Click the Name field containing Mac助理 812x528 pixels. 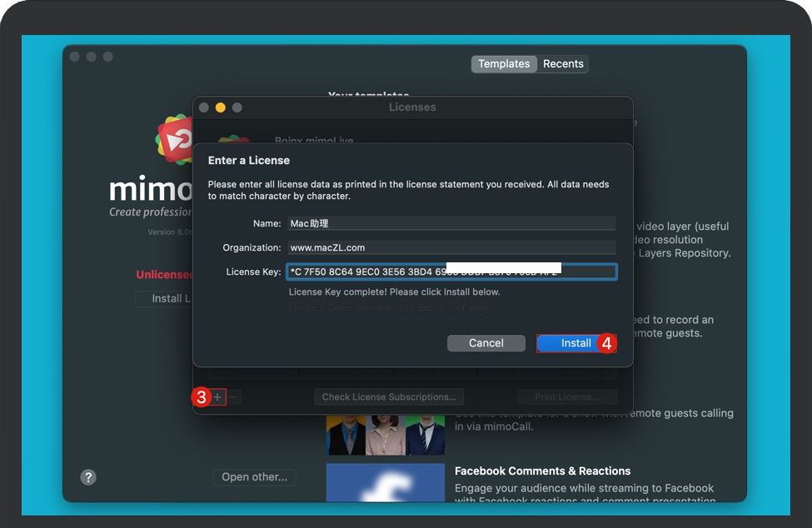451,224
